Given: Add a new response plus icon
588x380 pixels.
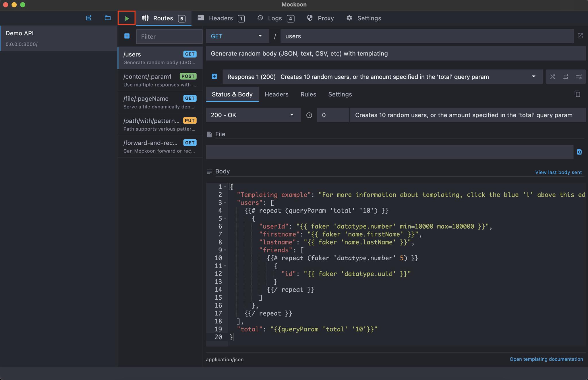Looking at the screenshot, I should click(x=214, y=76).
